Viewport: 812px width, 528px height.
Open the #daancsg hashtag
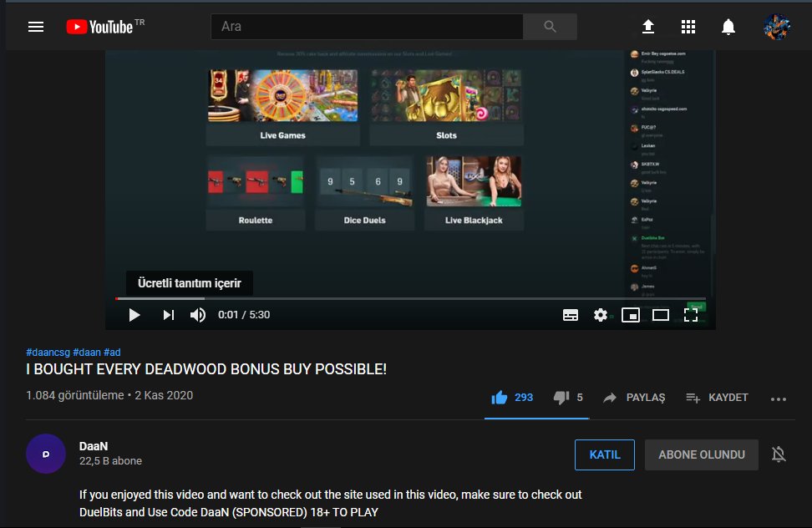click(x=48, y=353)
